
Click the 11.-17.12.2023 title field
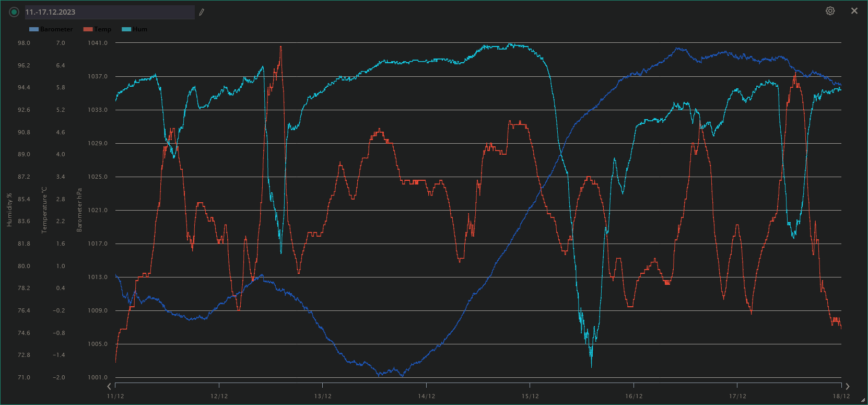coord(109,12)
